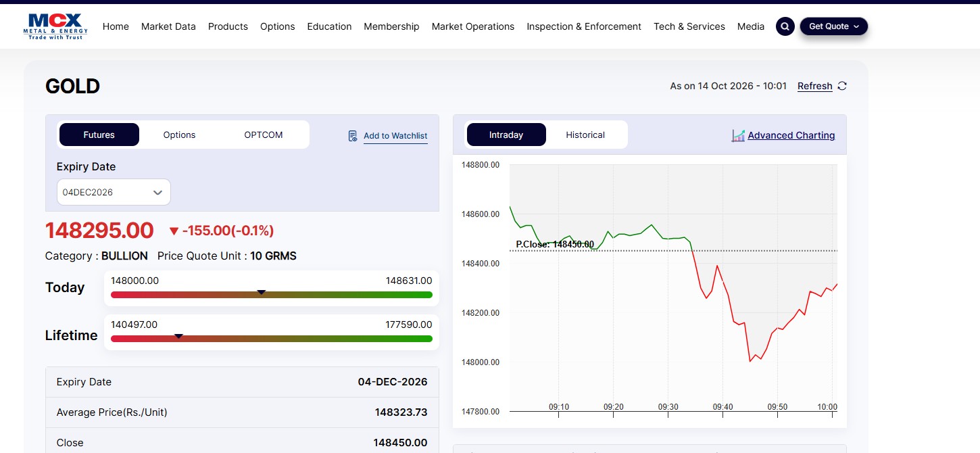Image resolution: width=980 pixels, height=453 pixels.
Task: Open the 04DEC2026 expiry date dropdown
Action: tap(114, 192)
